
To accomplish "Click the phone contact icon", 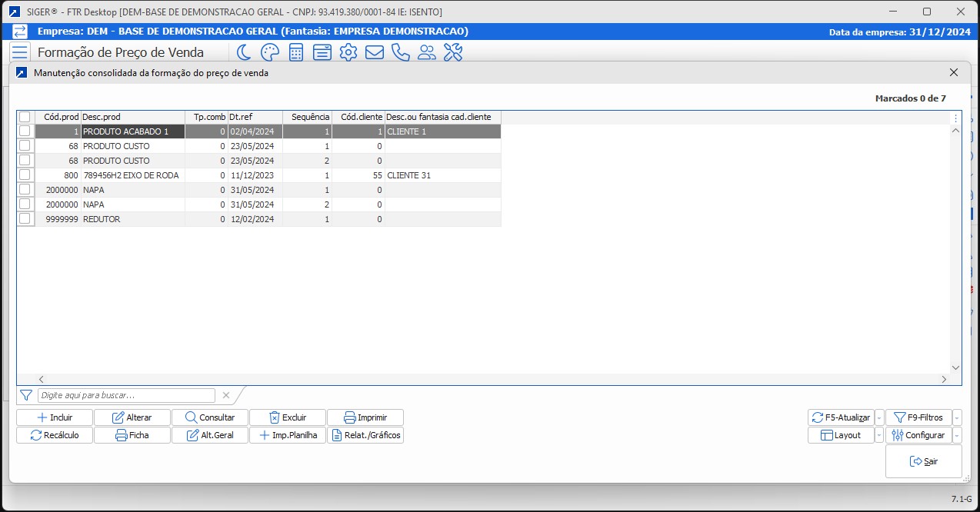I will click(x=401, y=52).
